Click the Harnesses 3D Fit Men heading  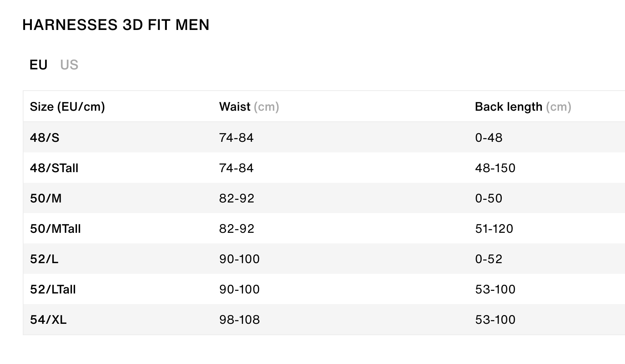coord(116,25)
